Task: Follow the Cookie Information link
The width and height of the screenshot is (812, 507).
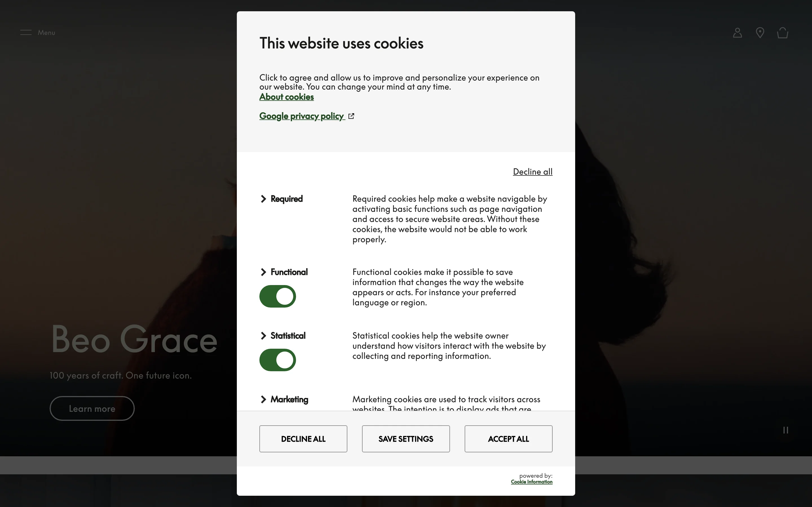Action: click(531, 482)
